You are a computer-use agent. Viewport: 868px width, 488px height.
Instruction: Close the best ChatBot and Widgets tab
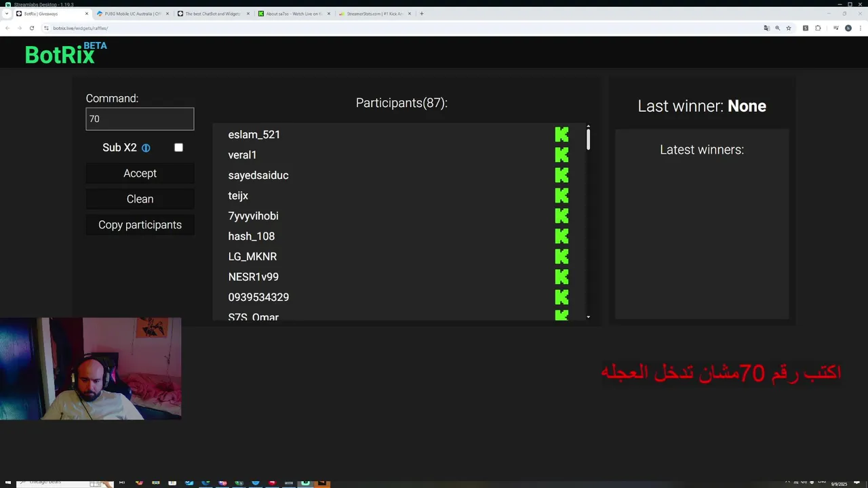click(248, 14)
